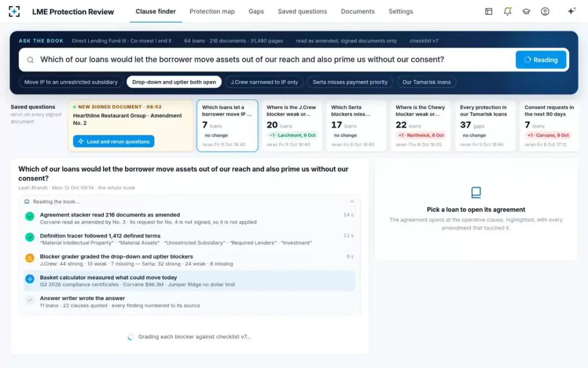This screenshot has height=368, width=588.
Task: Click the Reading button
Action: [x=541, y=60]
